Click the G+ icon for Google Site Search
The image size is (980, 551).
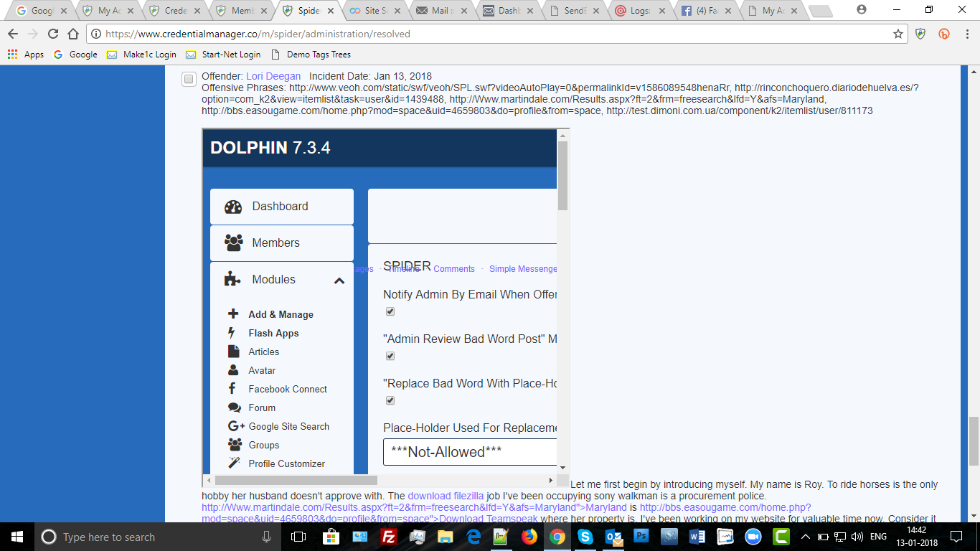[235, 426]
